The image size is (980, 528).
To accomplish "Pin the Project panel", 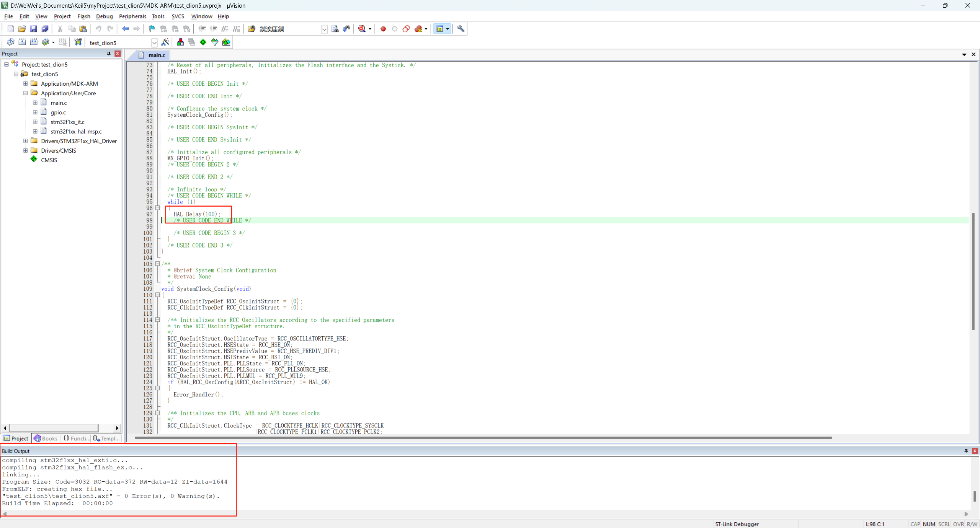I will point(109,54).
